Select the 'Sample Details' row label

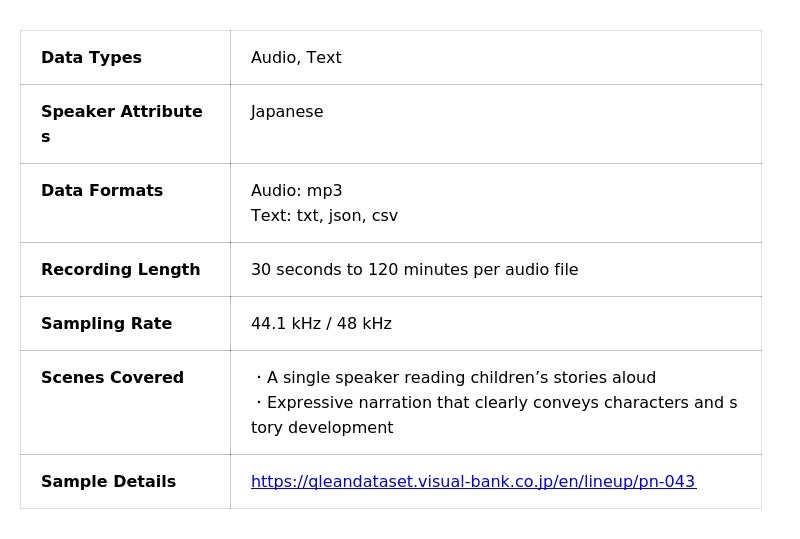108,482
